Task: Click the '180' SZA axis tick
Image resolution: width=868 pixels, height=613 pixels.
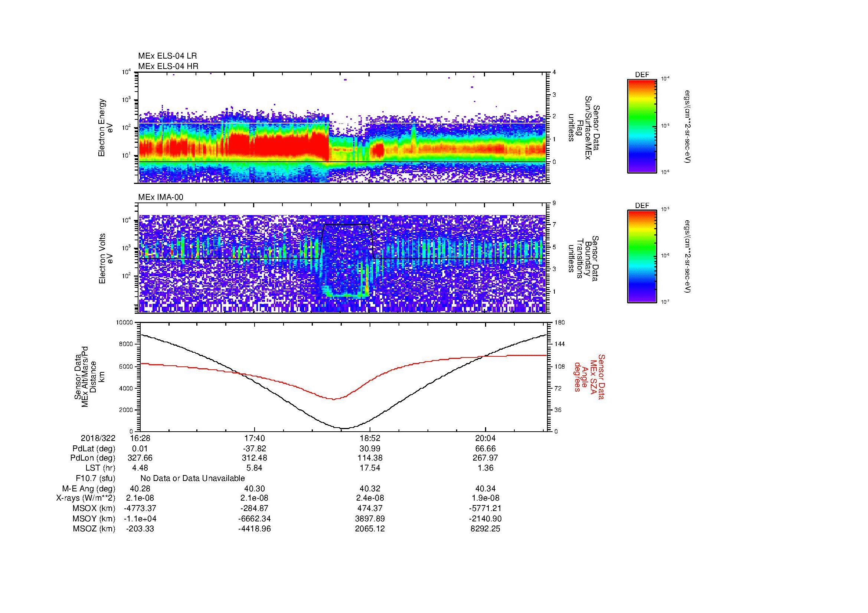Action: [x=560, y=323]
